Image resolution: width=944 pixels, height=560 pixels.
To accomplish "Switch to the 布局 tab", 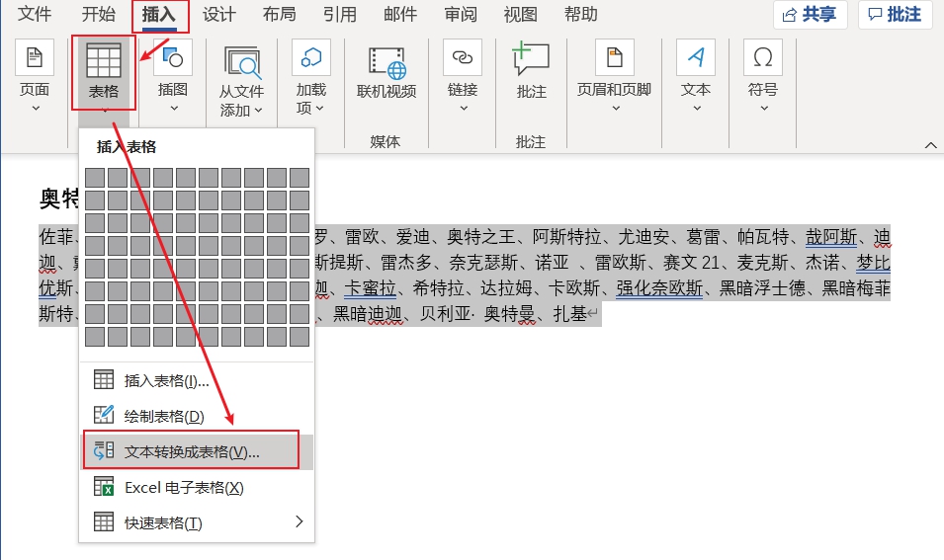I will [x=280, y=14].
